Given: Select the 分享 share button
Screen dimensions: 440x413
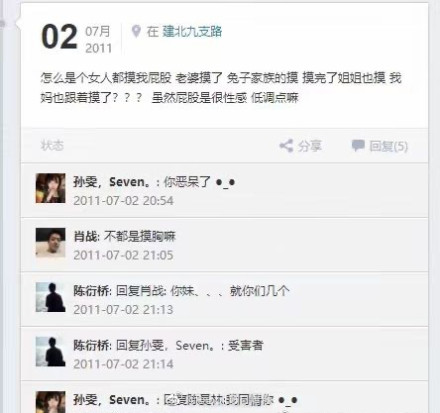Looking at the screenshot, I should [309, 146].
